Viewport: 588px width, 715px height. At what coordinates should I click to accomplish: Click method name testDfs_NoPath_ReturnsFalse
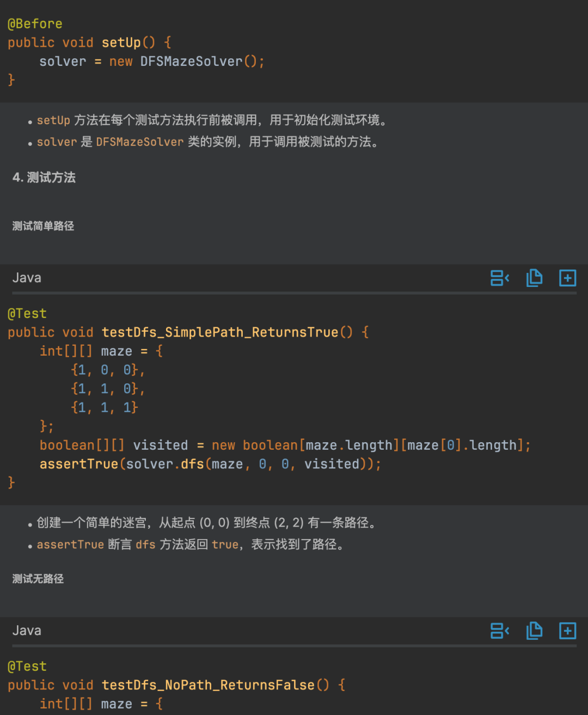[x=208, y=685]
